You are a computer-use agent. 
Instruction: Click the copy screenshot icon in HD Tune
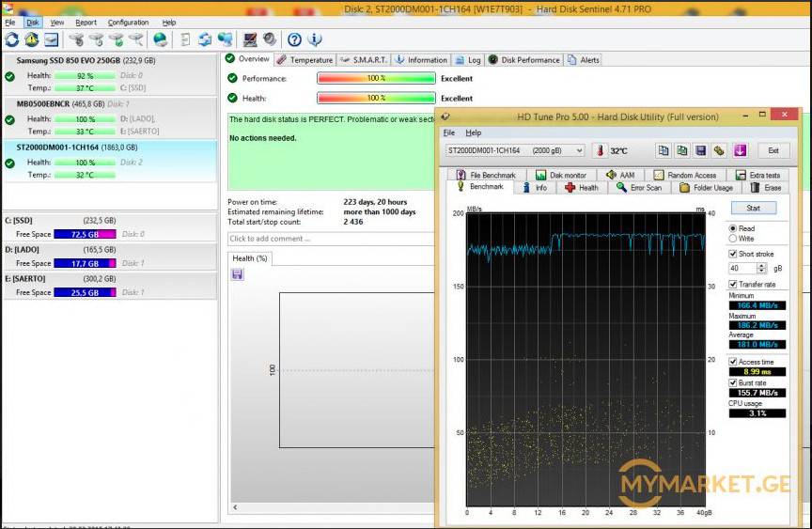point(682,150)
